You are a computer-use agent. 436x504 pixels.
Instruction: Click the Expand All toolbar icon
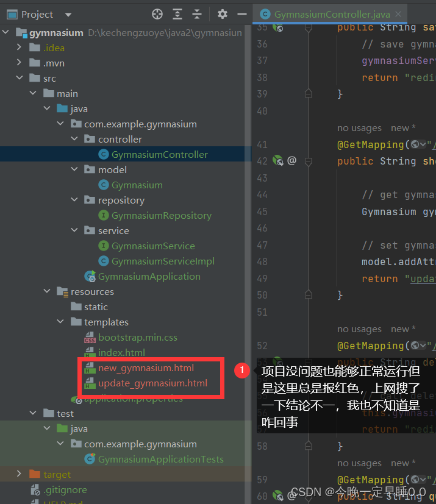[x=177, y=14]
